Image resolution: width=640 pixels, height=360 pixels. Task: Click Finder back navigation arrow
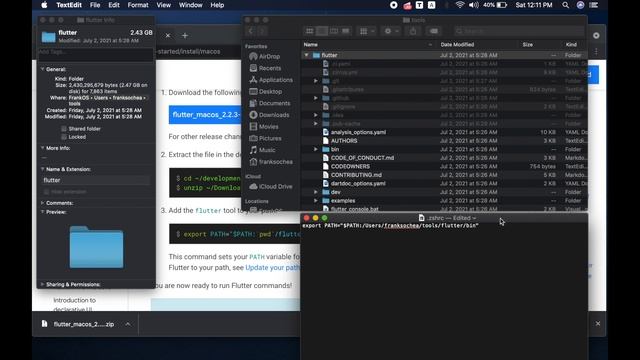(x=251, y=31)
